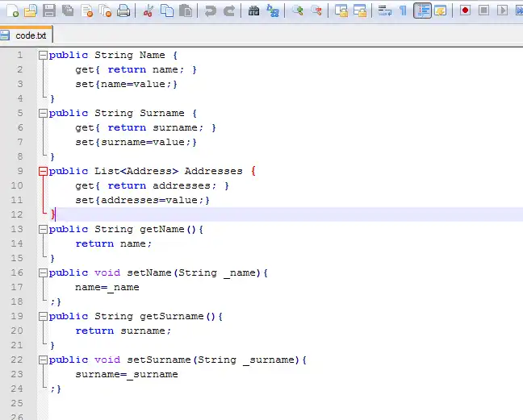Click "surname=_surname" on line 23
523x420 pixels.
point(127,374)
